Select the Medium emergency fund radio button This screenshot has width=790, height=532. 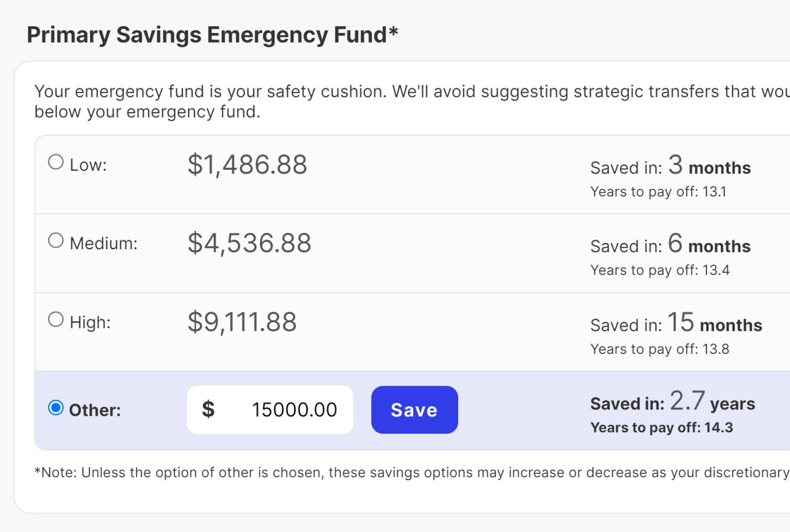56,241
